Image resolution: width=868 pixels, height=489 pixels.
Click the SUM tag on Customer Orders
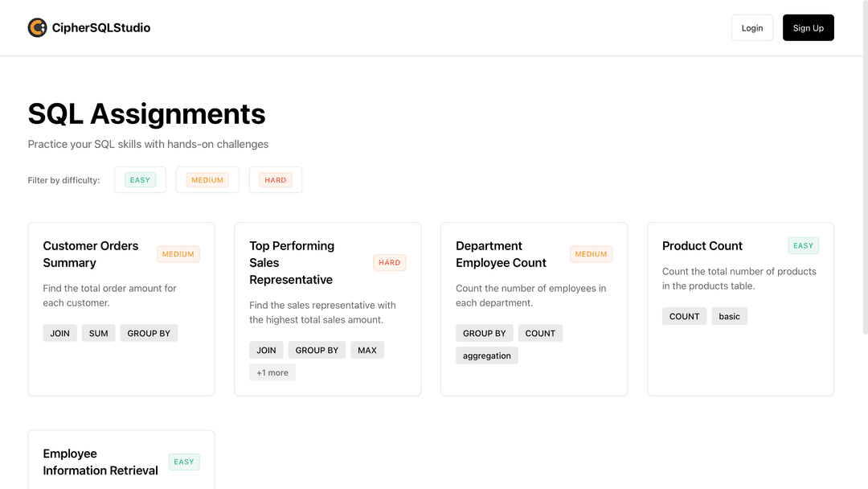click(99, 333)
